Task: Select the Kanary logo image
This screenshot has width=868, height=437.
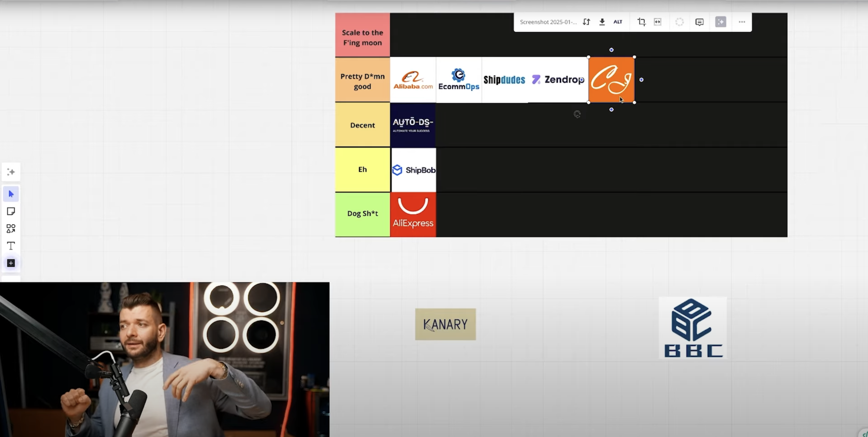Action: click(x=445, y=324)
